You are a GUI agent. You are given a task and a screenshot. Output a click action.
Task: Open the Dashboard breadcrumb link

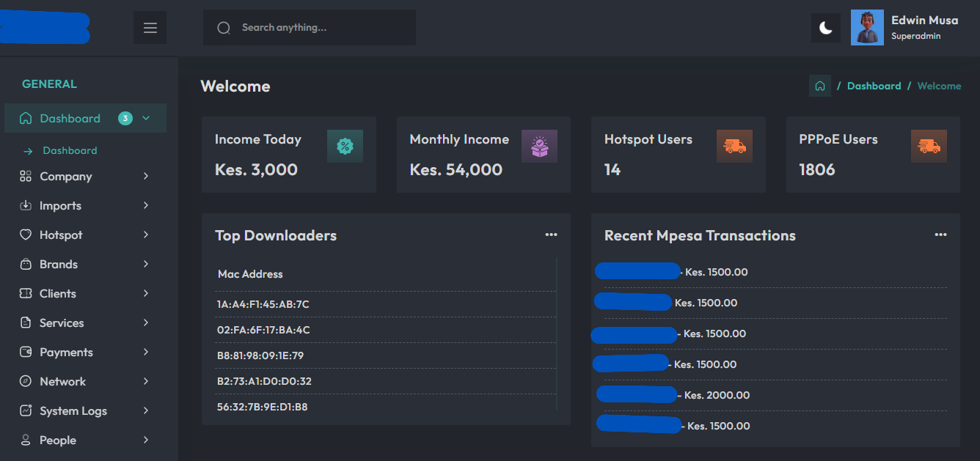[874, 86]
